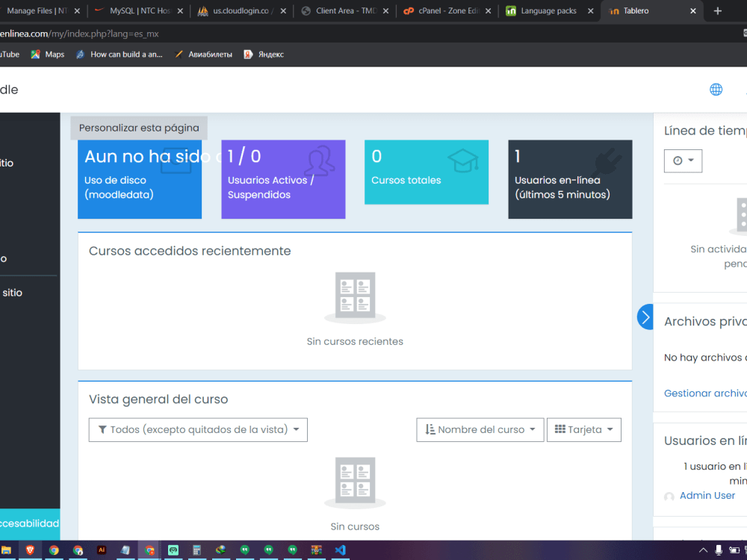Click the microphone tray icon
Screen dimensions: 747x560
719,550
